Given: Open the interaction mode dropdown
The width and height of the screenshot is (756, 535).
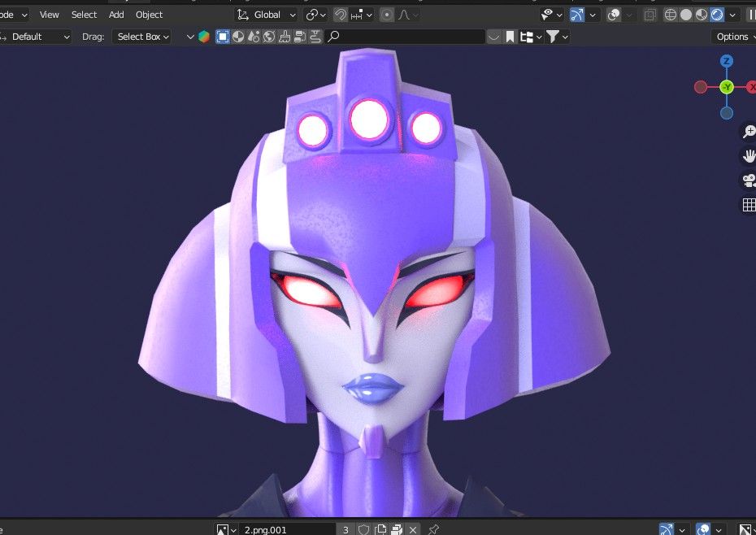Looking at the screenshot, I should click(x=14, y=15).
